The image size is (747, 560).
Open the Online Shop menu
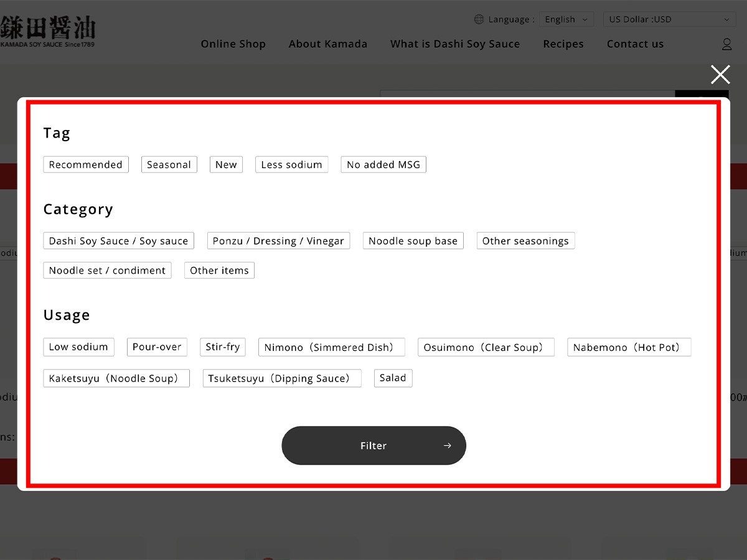pyautogui.click(x=233, y=44)
